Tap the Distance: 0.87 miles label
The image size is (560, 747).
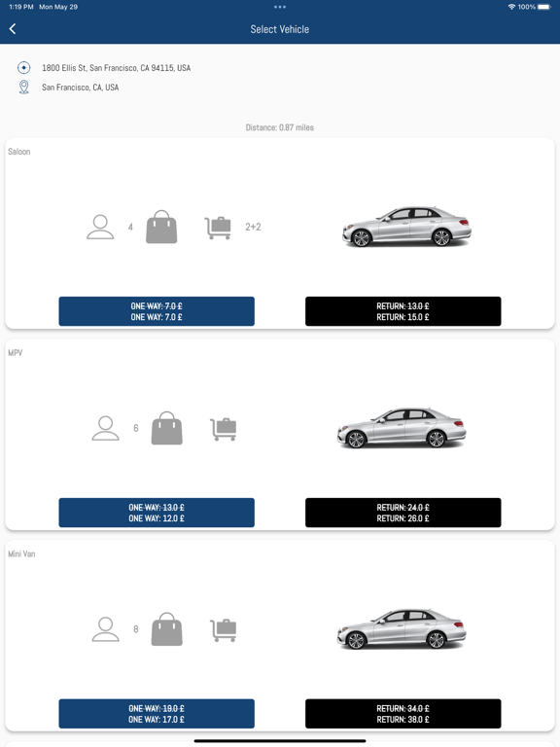[280, 127]
